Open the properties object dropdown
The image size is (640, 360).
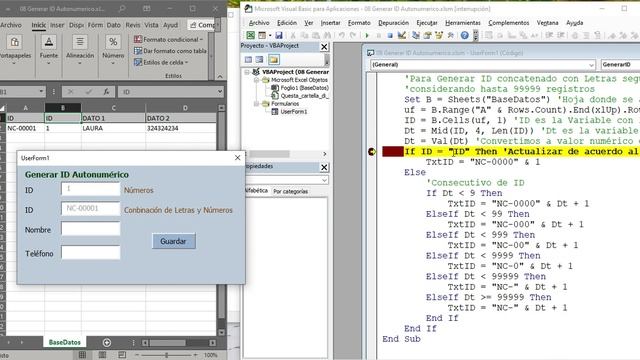324,180
